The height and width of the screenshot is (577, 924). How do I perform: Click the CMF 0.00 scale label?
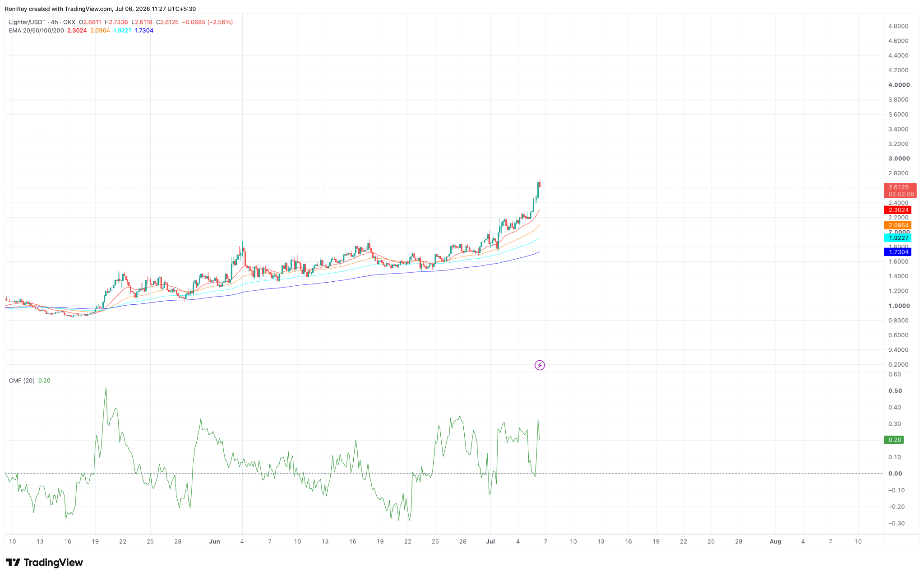tap(895, 474)
